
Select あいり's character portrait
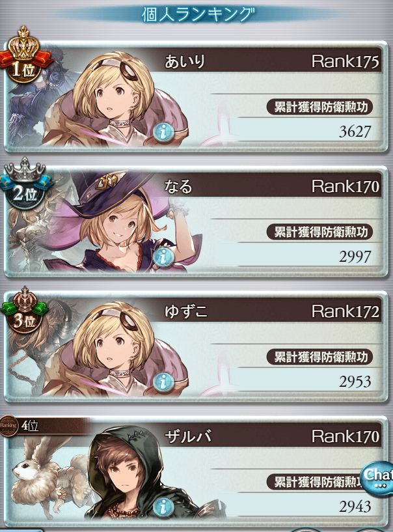[115, 100]
